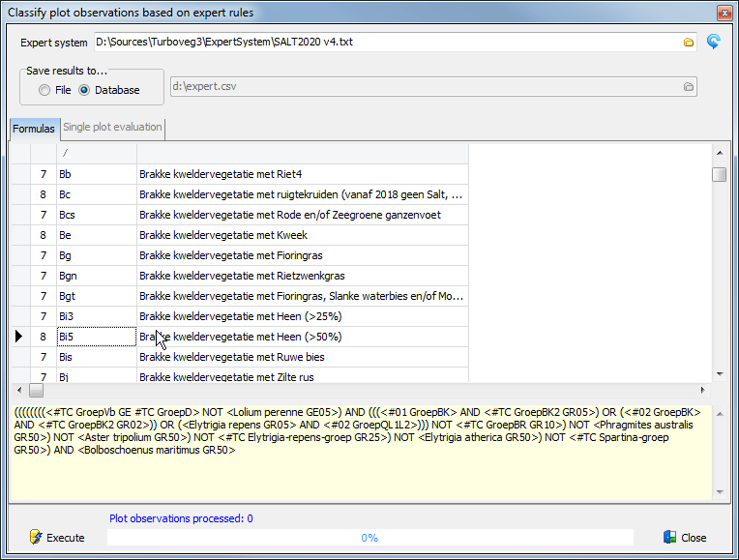Screen dimensions: 739x560
Task: Click the Expert system file path field
Action: pos(387,43)
